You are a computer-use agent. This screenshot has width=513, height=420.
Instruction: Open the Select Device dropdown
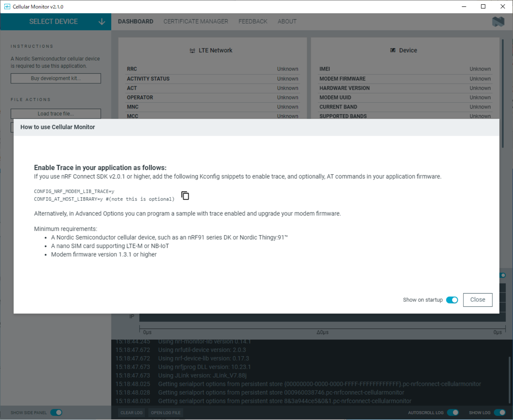pos(53,22)
